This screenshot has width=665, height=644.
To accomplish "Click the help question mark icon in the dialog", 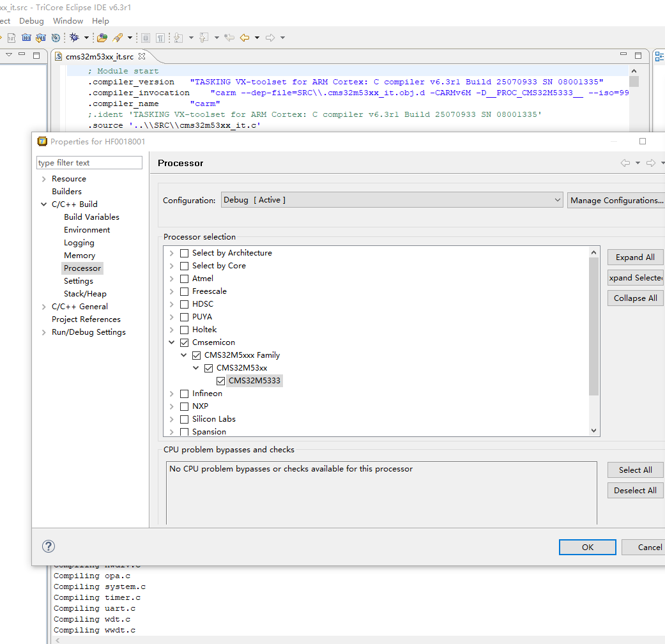I will tap(49, 546).
